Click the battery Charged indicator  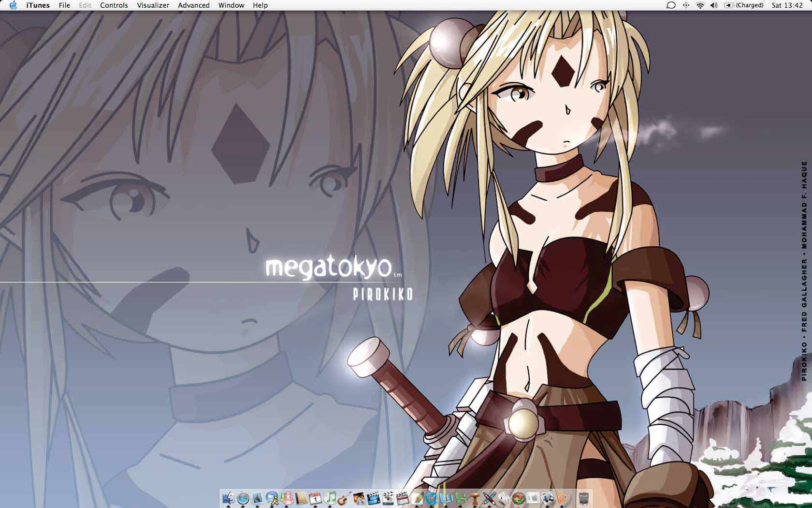744,5
